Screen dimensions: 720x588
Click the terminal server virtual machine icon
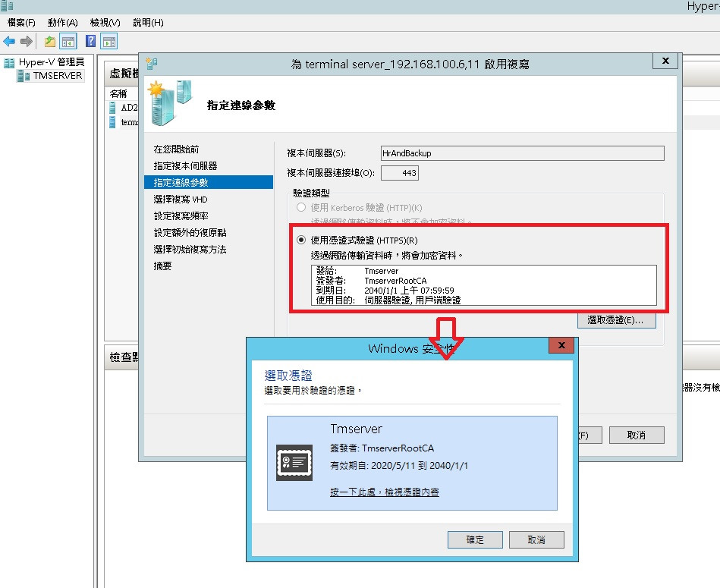click(112, 122)
